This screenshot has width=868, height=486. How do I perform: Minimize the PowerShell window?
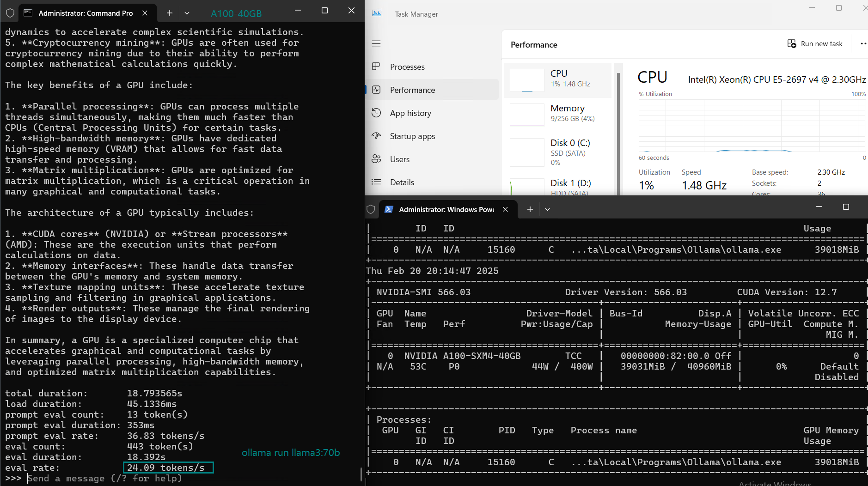tap(819, 207)
